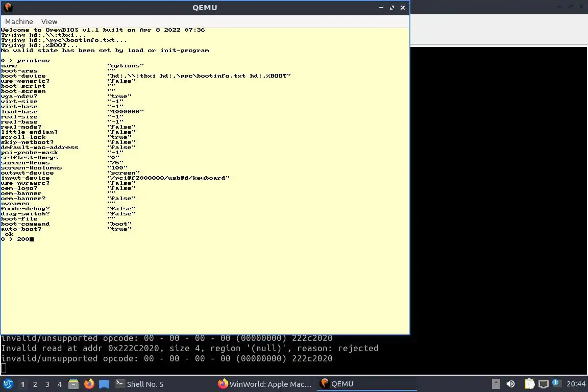Close the QEMU window
The image size is (588, 392).
[403, 8]
